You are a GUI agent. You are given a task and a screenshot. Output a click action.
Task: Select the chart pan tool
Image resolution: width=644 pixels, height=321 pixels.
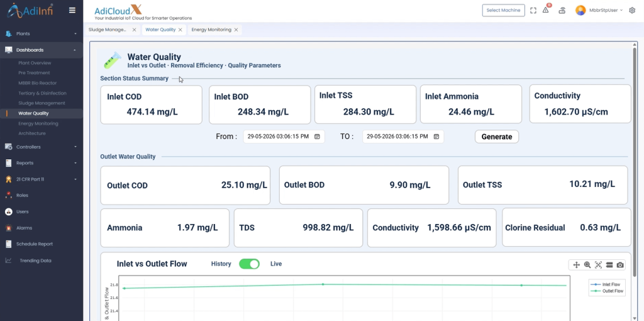(x=576, y=265)
